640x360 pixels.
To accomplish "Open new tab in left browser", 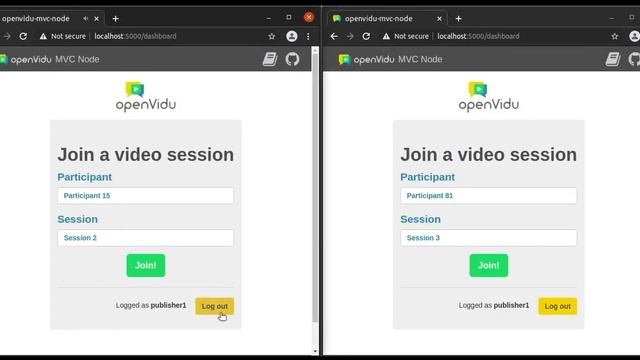I will [x=116, y=19].
